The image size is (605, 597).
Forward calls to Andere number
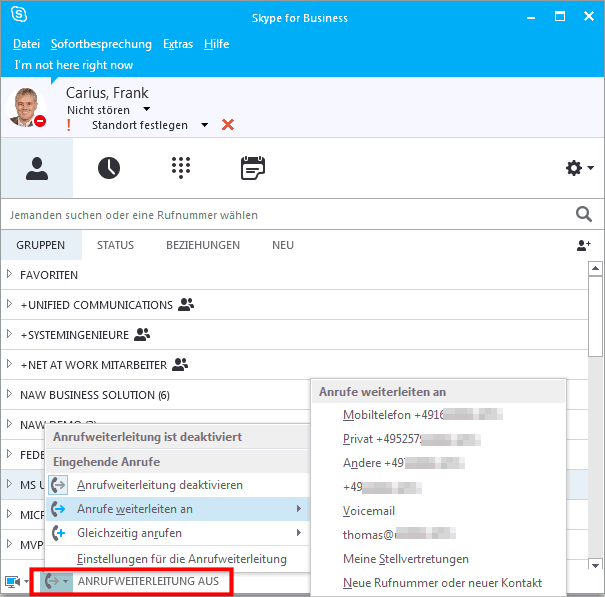(x=438, y=463)
